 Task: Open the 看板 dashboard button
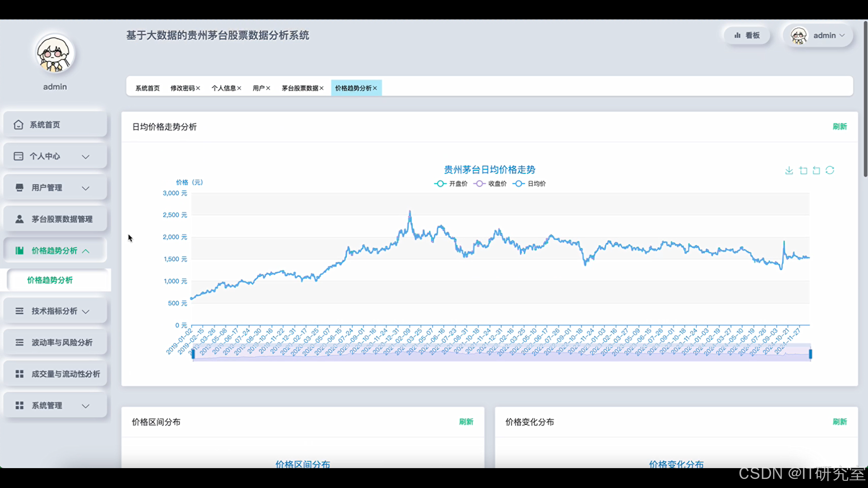(747, 35)
